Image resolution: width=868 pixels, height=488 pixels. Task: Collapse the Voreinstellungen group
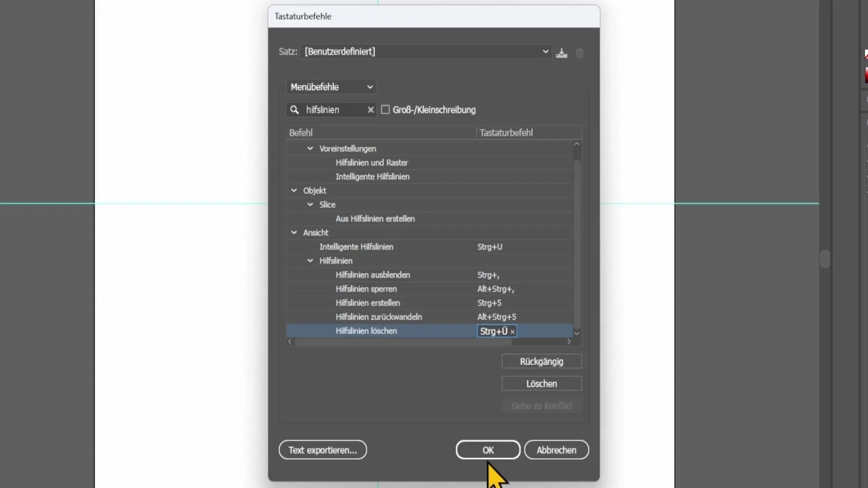(x=310, y=148)
